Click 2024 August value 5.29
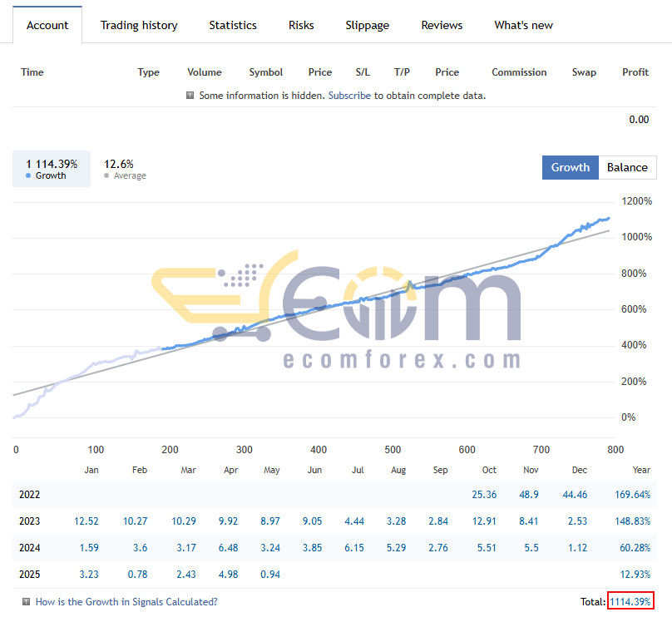 click(x=396, y=548)
